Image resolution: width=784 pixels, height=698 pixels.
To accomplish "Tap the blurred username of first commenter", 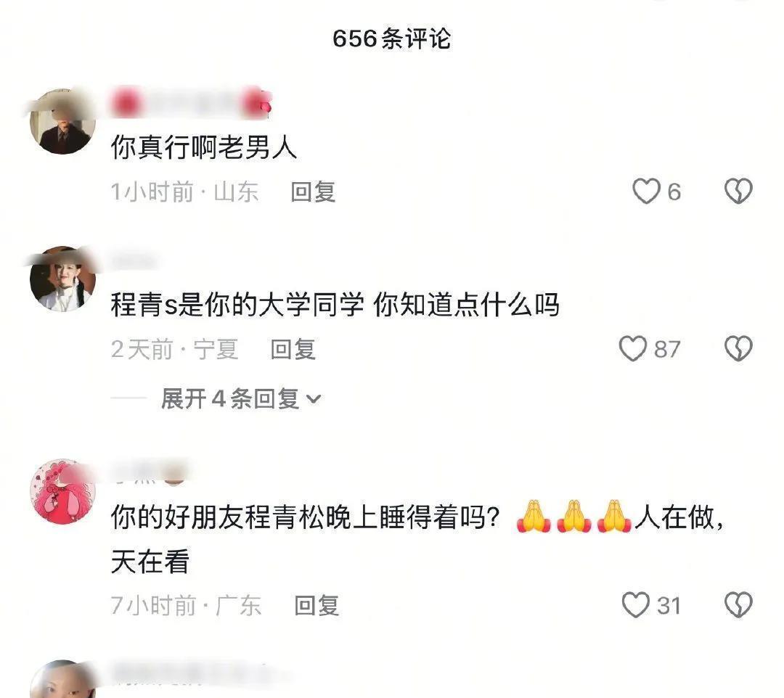I will 192,104.
